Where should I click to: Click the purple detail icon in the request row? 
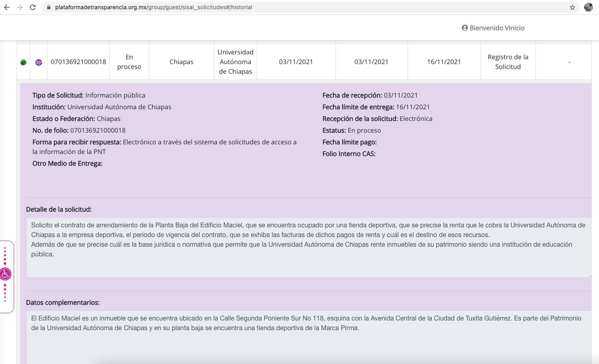pyautogui.click(x=39, y=62)
